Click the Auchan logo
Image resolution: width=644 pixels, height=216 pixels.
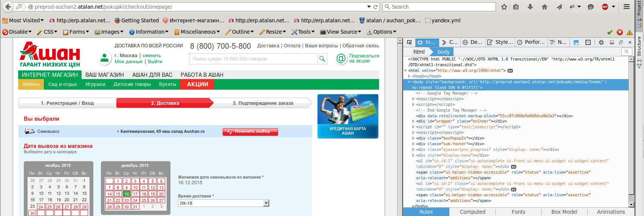click(50, 54)
